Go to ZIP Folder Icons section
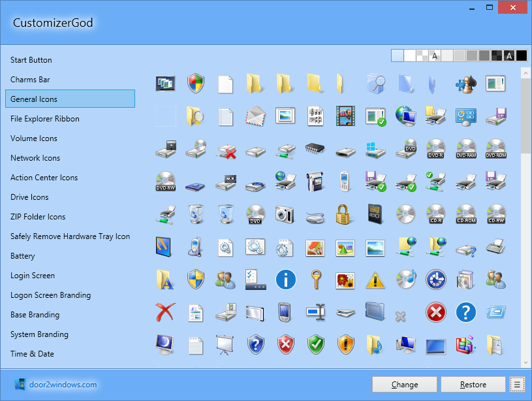532x401 pixels. [x=38, y=217]
